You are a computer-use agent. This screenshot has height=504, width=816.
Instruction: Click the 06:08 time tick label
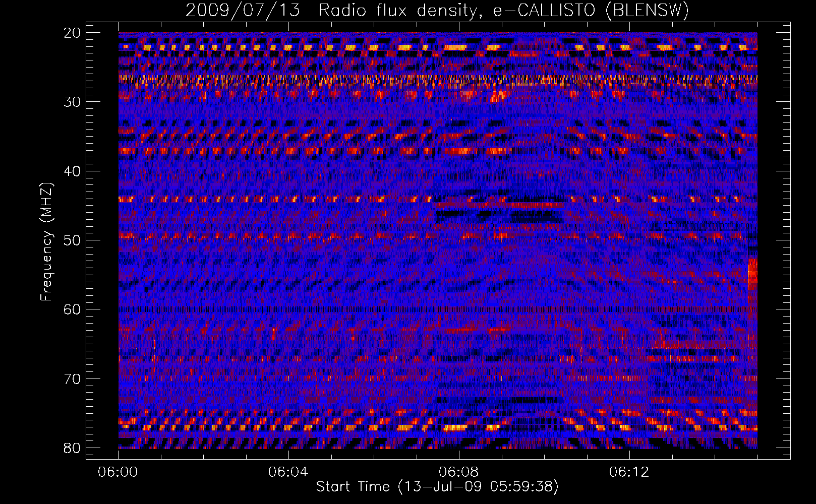click(459, 472)
